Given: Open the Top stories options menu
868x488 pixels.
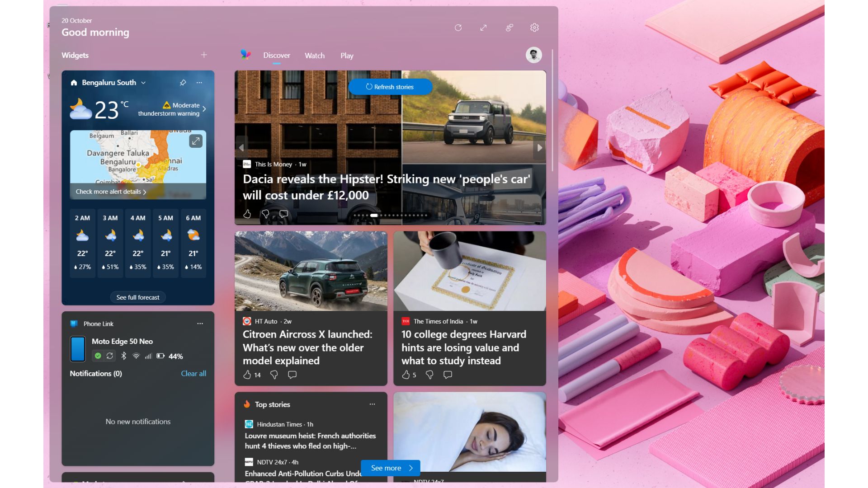Looking at the screenshot, I should pos(372,404).
